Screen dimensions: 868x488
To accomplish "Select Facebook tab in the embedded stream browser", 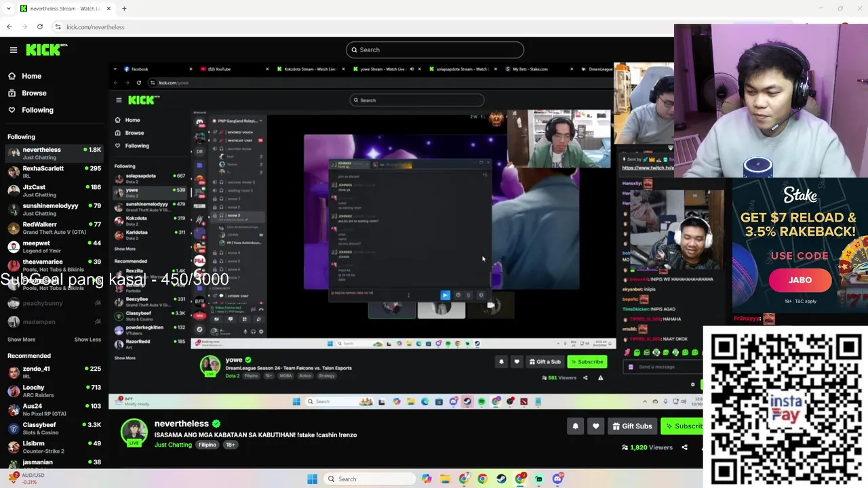I will pyautogui.click(x=156, y=69).
